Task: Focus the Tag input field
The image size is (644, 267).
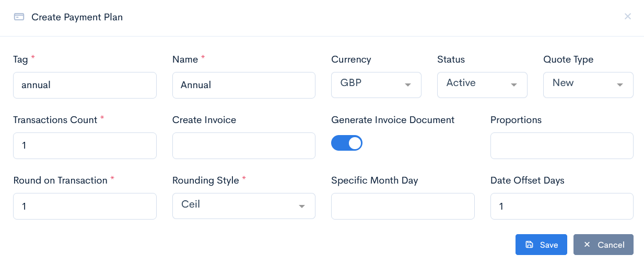Action: coord(85,85)
